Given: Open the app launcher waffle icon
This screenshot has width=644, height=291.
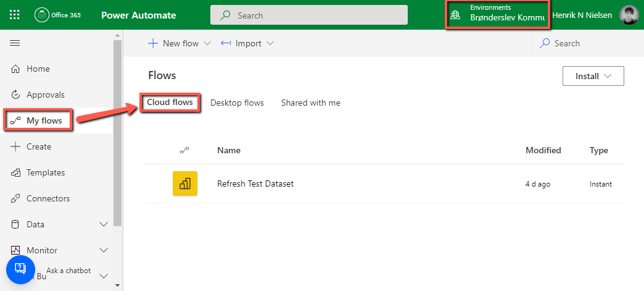Looking at the screenshot, I should pyautogui.click(x=14, y=15).
